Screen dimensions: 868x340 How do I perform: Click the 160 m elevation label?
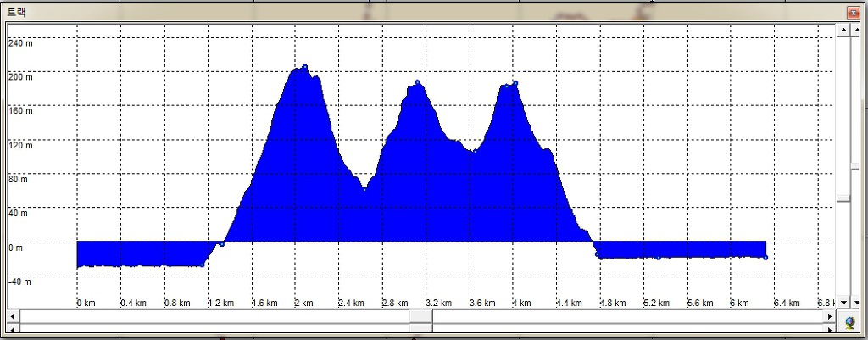coord(20,111)
